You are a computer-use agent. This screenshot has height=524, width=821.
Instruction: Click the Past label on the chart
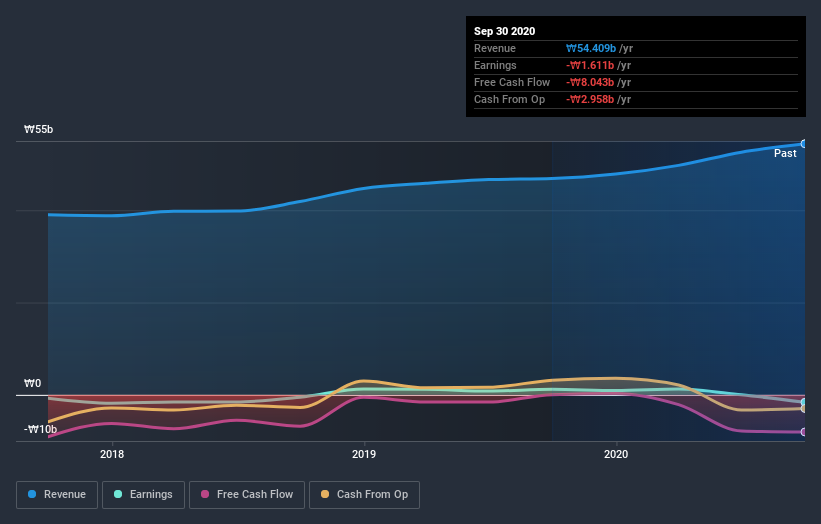(x=785, y=153)
